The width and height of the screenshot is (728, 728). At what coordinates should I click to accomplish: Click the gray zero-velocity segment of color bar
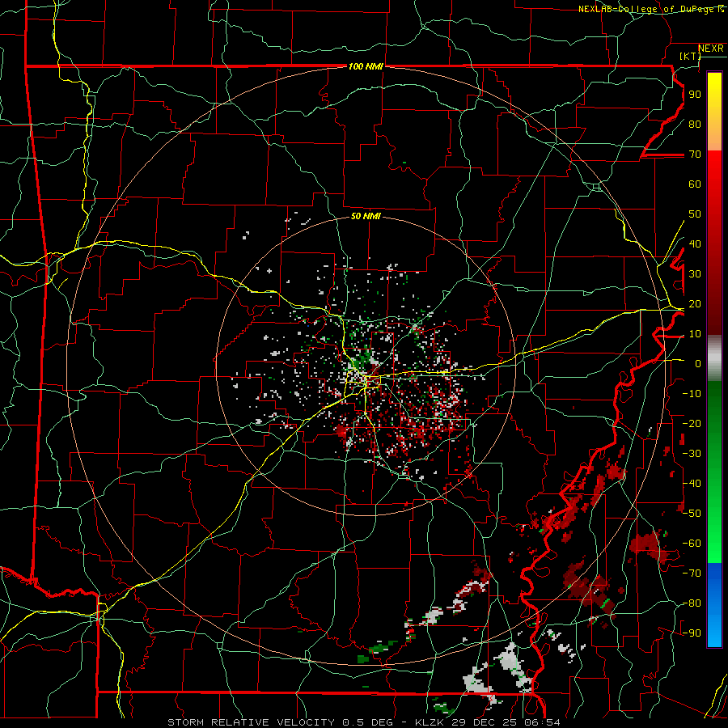[714, 358]
